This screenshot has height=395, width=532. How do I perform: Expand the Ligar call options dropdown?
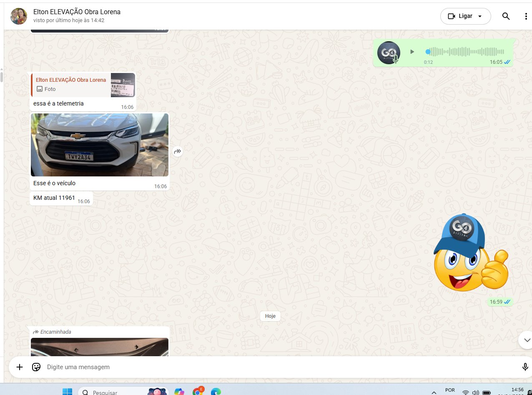click(x=479, y=16)
